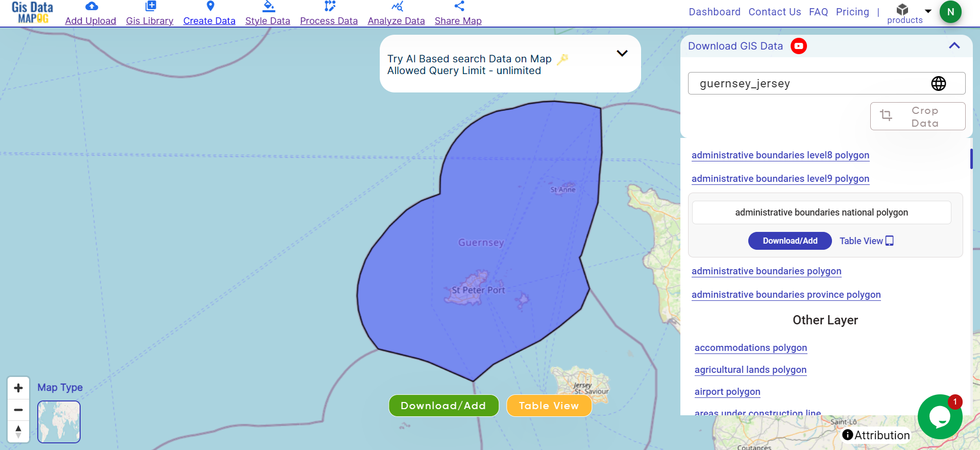980x450 pixels.
Task: Zoom in on the map
Action: tap(18, 388)
